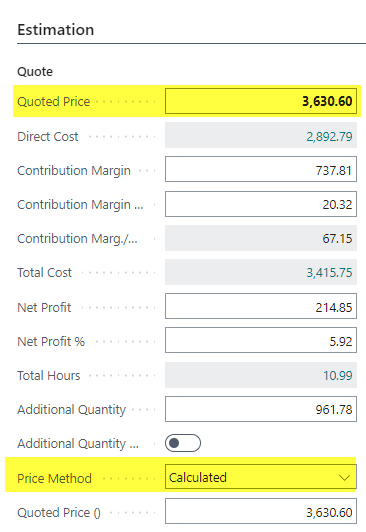
Task: Click the Contribution Margin field showing 737.81
Action: point(261,169)
